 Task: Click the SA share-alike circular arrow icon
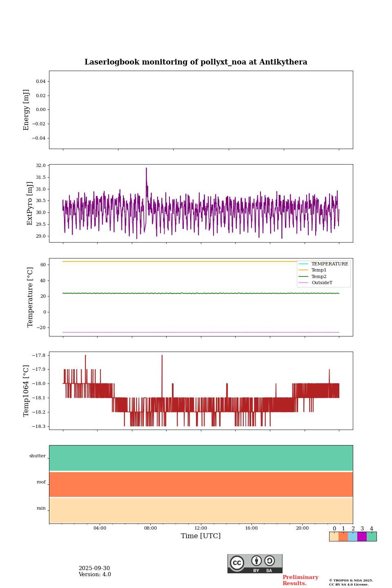tap(269, 561)
